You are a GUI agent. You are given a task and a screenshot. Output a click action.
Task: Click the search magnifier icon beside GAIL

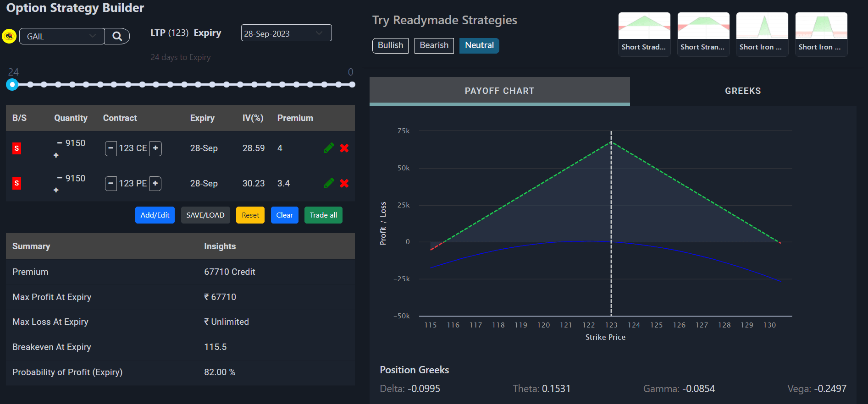pos(117,36)
